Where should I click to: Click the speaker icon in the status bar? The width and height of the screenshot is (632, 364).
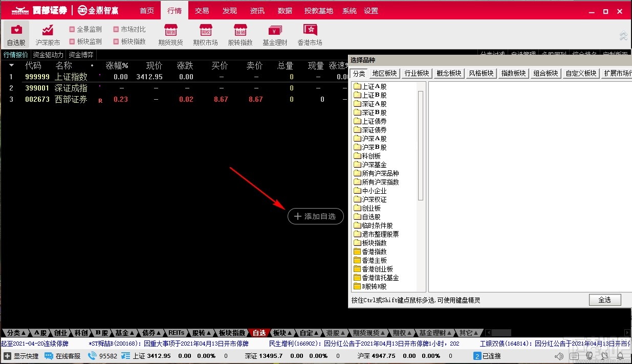pos(559,356)
